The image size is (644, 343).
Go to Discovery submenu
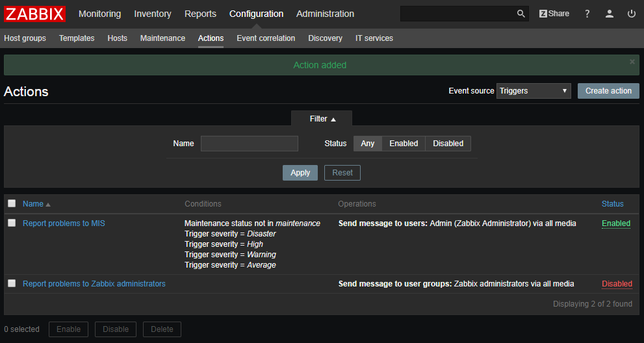326,38
